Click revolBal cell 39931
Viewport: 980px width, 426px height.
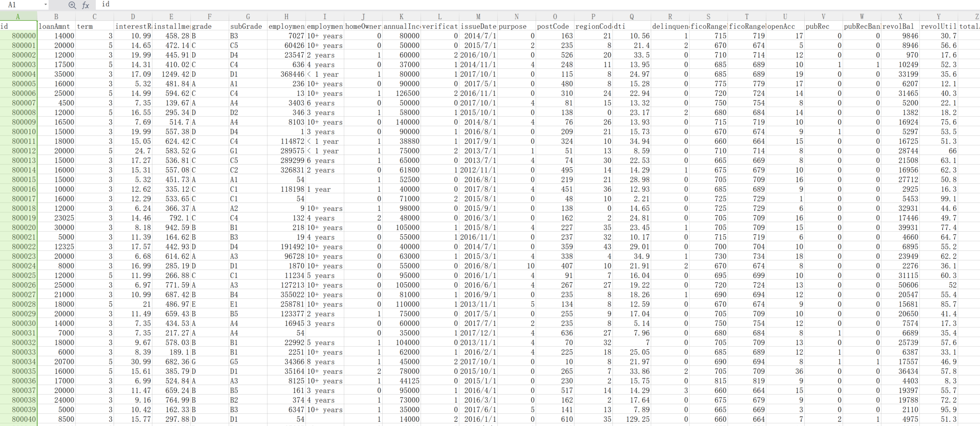click(900, 227)
